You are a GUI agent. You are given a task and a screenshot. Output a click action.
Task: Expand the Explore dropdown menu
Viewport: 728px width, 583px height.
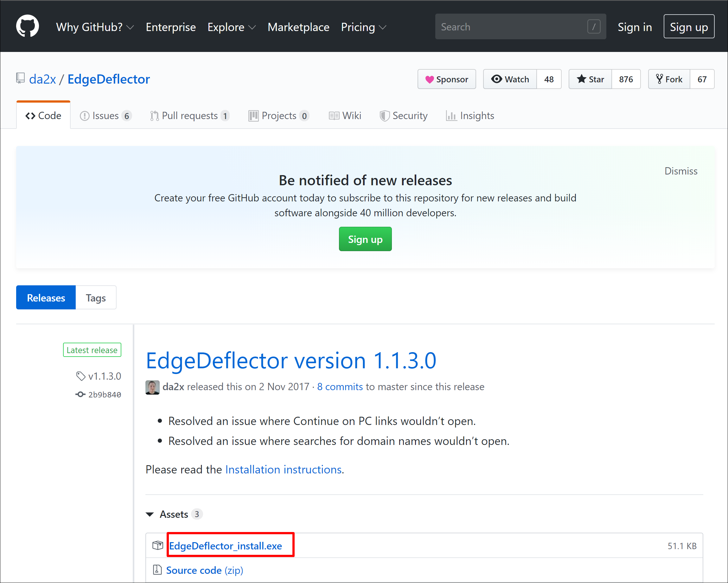[232, 27]
